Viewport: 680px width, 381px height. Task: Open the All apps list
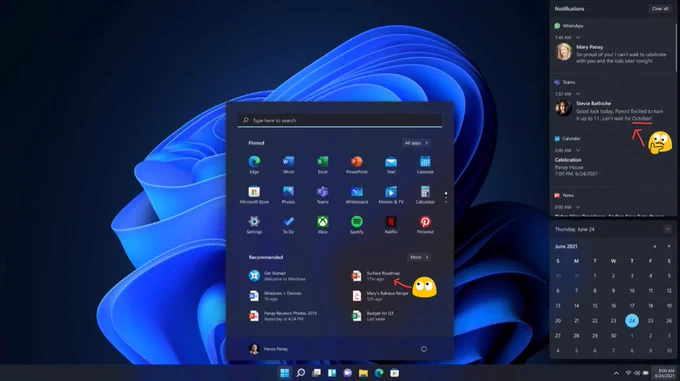click(416, 143)
